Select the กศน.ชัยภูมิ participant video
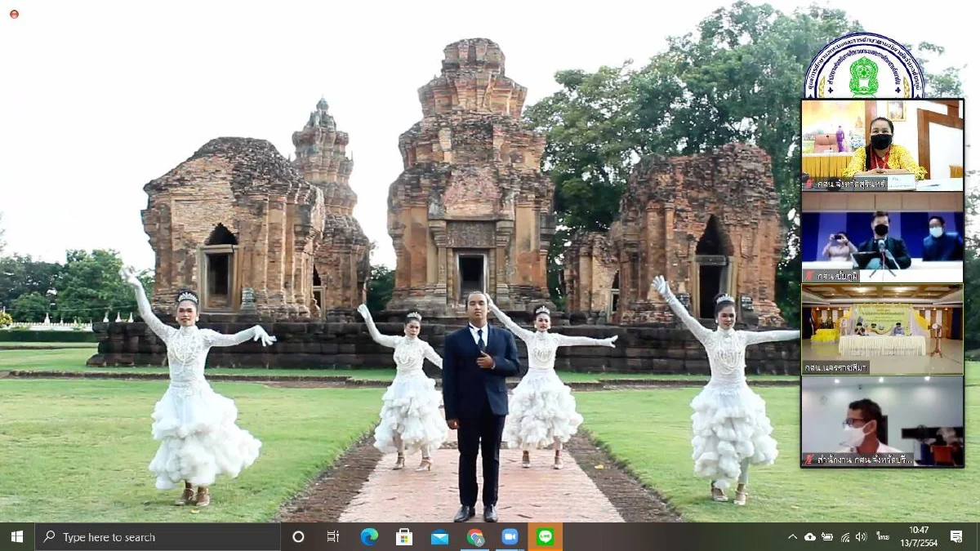Viewport: 980px width, 551px height. [x=882, y=236]
